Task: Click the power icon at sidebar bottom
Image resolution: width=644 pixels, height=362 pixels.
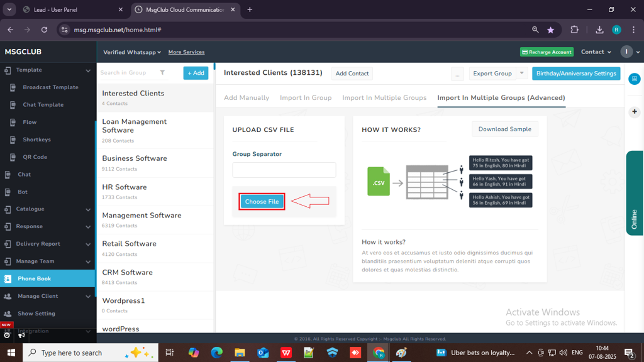Action: pos(7,336)
